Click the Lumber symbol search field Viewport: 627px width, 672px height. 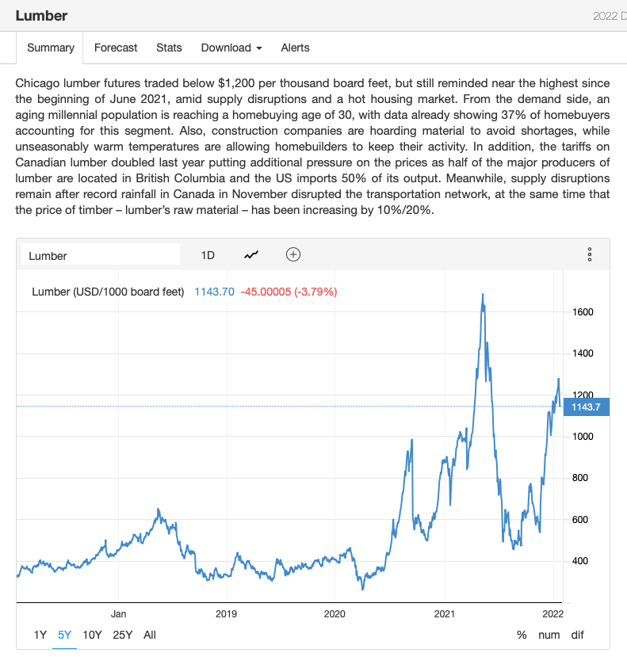tap(100, 255)
